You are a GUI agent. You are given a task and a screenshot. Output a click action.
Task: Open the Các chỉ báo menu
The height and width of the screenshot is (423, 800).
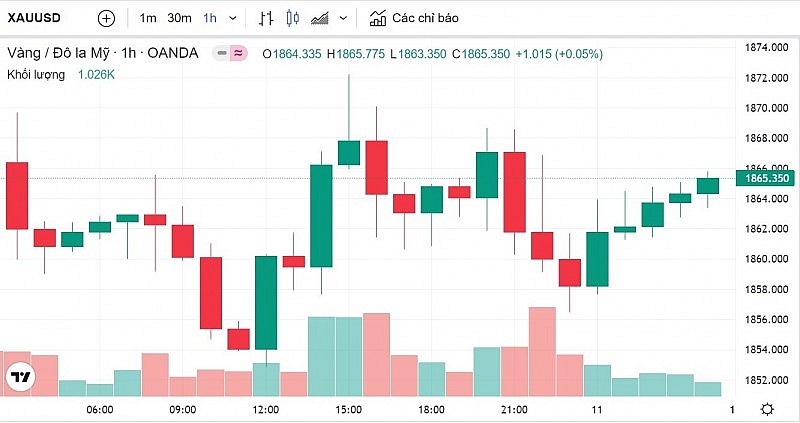point(425,18)
